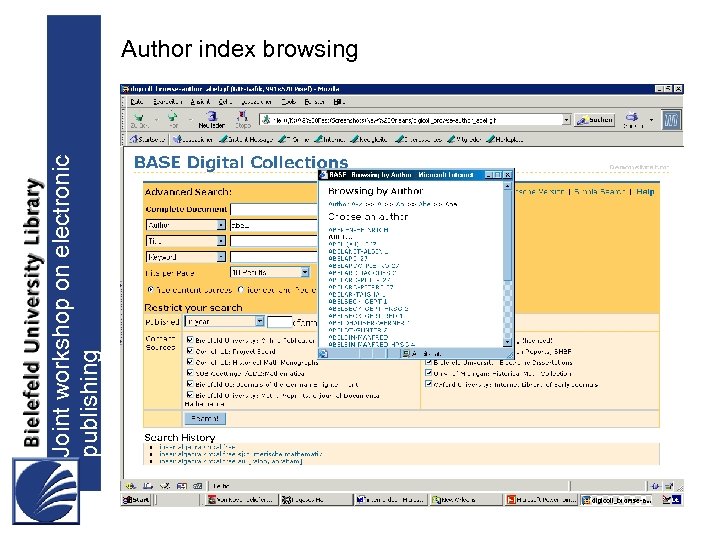
Task: Click the Mozilla throbber logo icon
Action: pyautogui.click(x=671, y=120)
